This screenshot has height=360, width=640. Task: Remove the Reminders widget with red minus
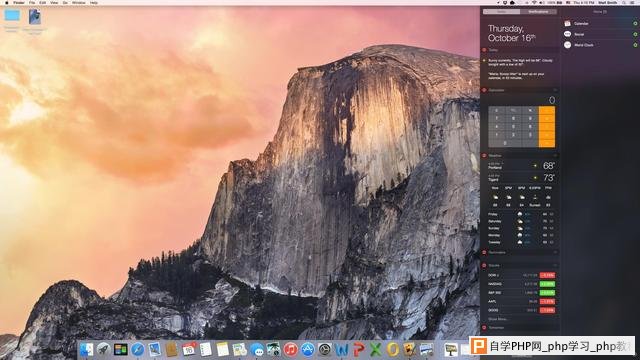484,253
